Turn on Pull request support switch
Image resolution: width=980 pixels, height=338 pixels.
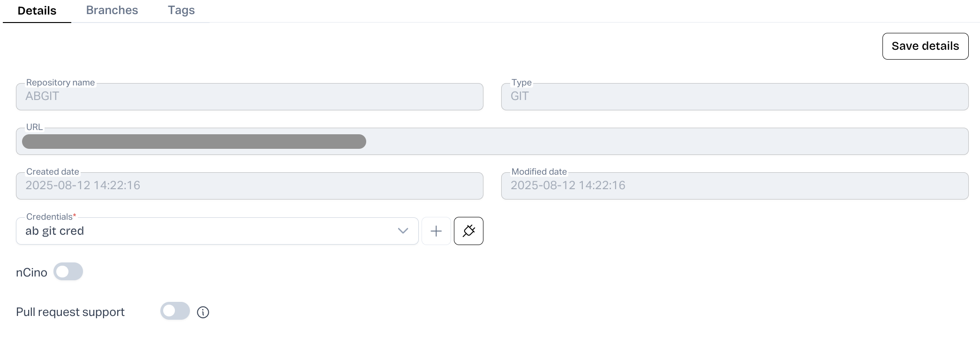point(175,311)
